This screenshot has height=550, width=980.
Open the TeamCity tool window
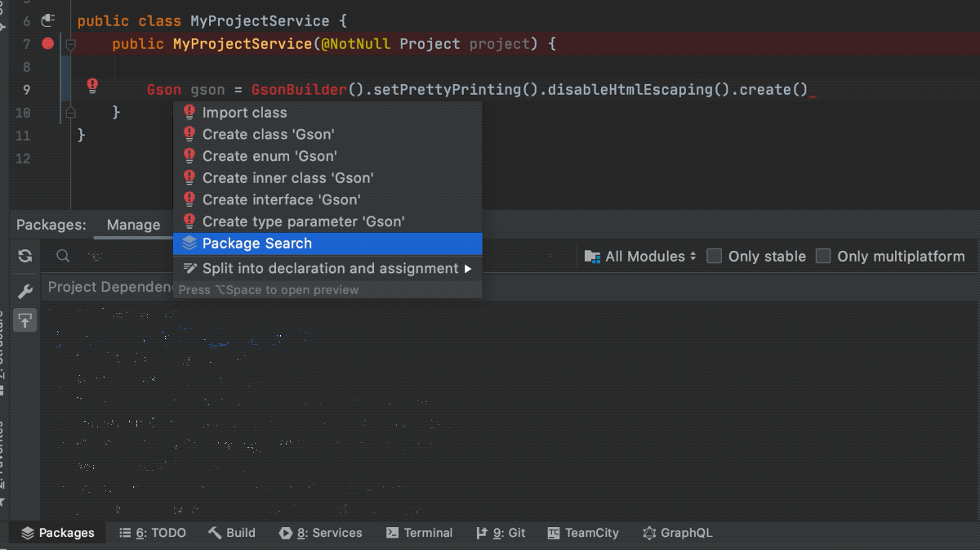coord(583,533)
